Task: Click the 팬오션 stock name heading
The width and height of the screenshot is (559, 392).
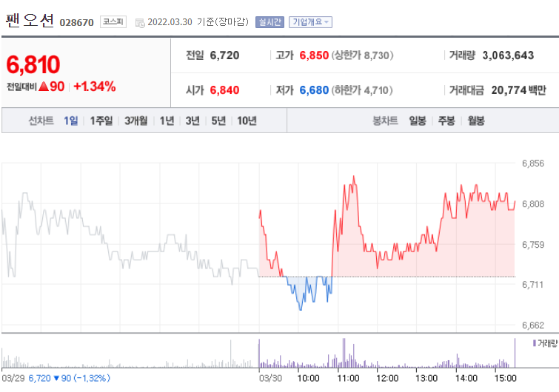Action: [x=30, y=21]
